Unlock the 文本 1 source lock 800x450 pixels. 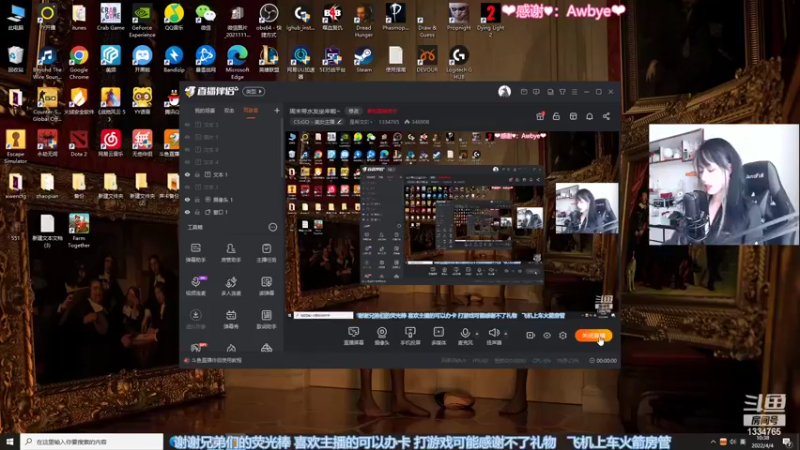[x=197, y=174]
